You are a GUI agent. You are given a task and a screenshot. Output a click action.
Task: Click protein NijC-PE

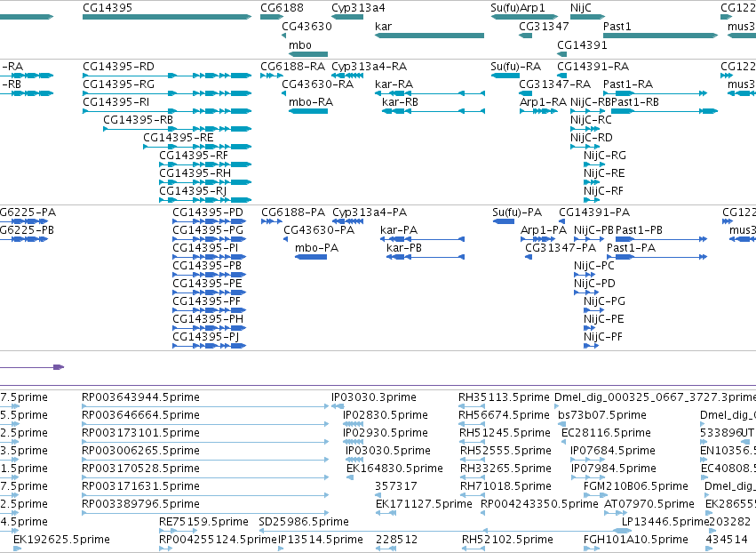603,319
